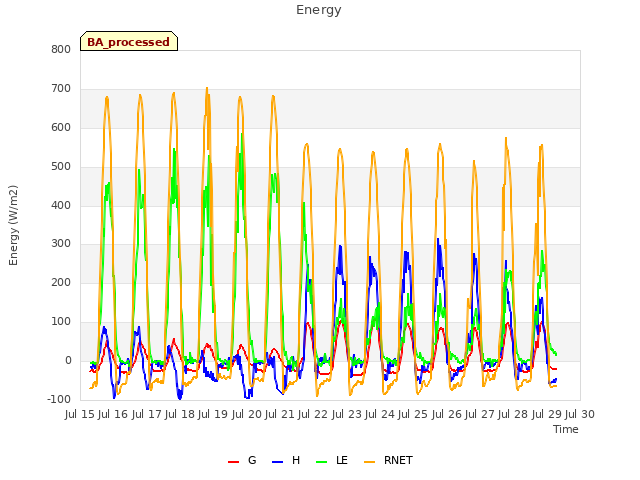The height and width of the screenshot is (480, 640).
Task: Click the Jul 18 x-axis label
Action: (x=180, y=414)
